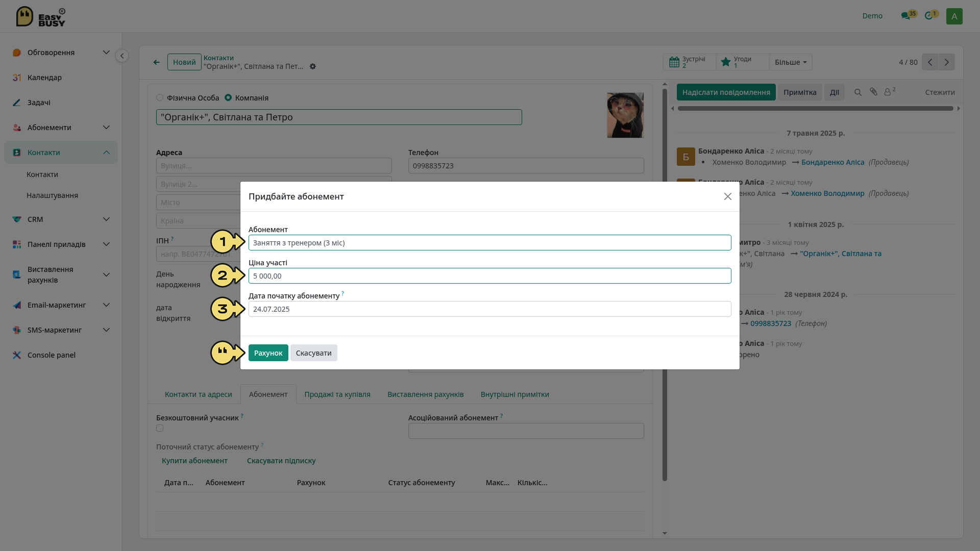Viewport: 980px width, 551px height.
Task: Click Скасувати підписку link
Action: click(x=281, y=461)
